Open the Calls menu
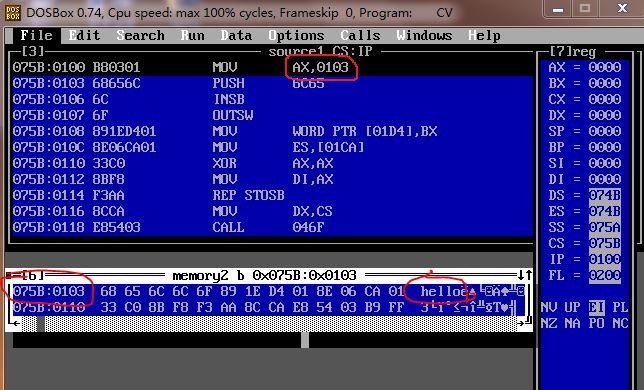Image resolution: width=644 pixels, height=390 pixels. point(361,35)
